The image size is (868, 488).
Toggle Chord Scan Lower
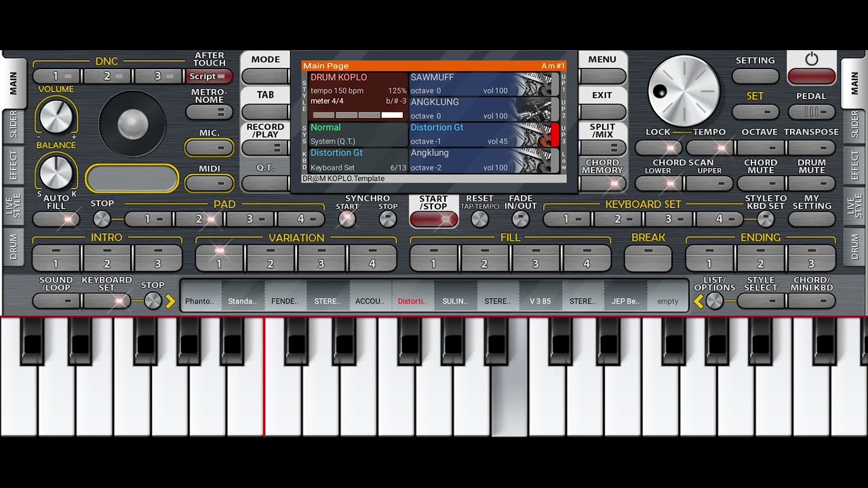point(658,183)
